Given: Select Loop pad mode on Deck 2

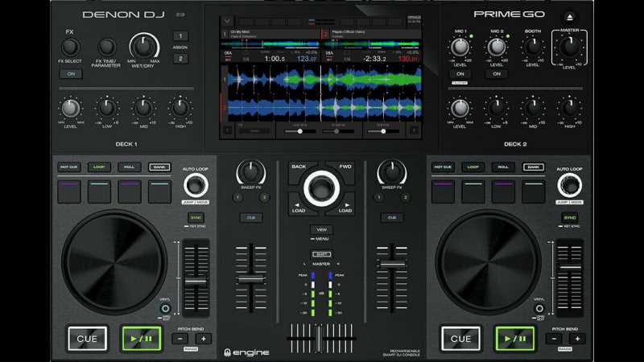Looking at the screenshot, I should (473, 167).
